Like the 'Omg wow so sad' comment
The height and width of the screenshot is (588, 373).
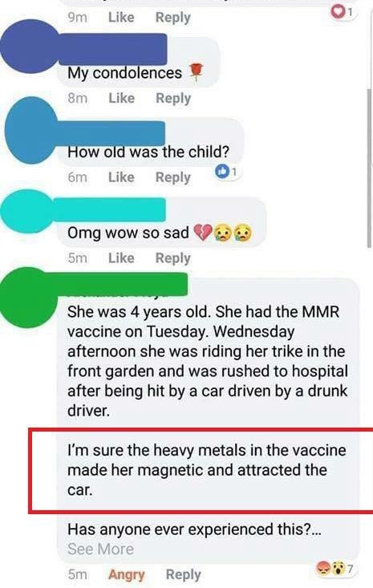point(121,258)
